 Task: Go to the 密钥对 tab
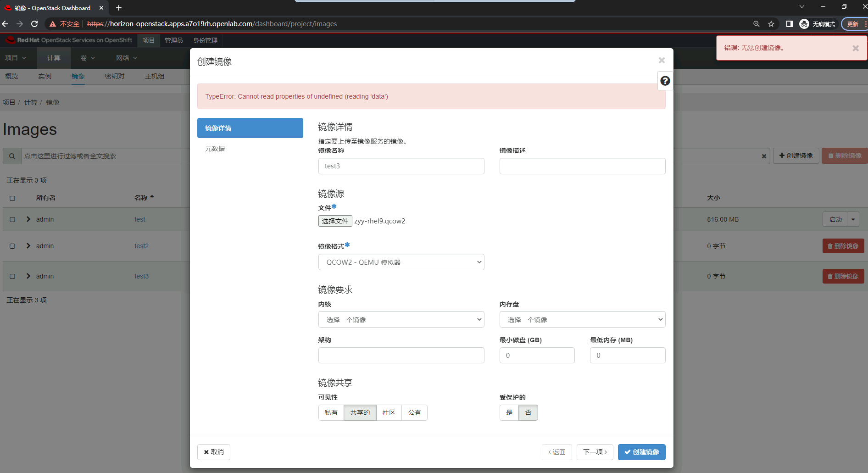point(115,76)
